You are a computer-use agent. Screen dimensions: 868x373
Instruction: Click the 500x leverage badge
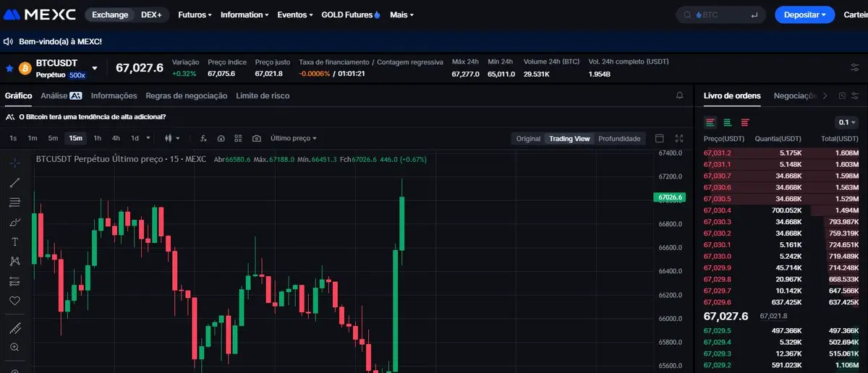click(77, 74)
